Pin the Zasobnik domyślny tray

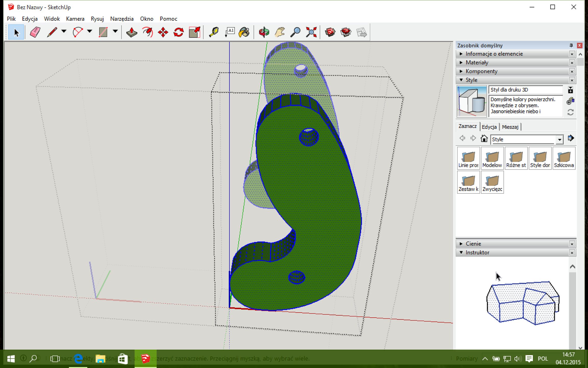click(x=571, y=45)
